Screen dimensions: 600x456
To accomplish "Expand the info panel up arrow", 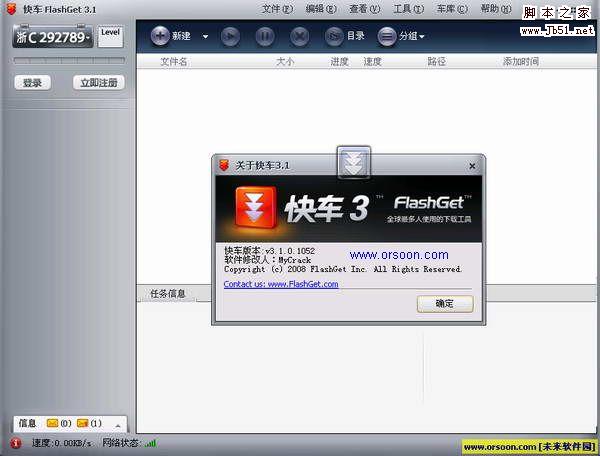I will (118, 425).
